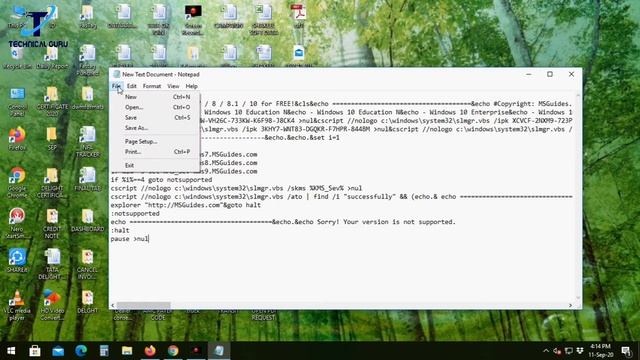Viewport: 640px width, 360px height.
Task: Click Exit in the File menu
Action: (158, 165)
